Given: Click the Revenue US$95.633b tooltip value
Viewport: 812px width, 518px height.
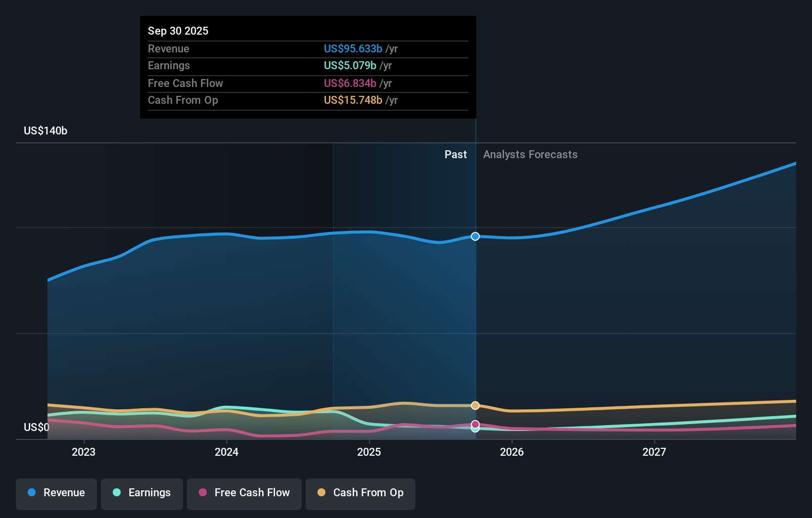Looking at the screenshot, I should [353, 48].
